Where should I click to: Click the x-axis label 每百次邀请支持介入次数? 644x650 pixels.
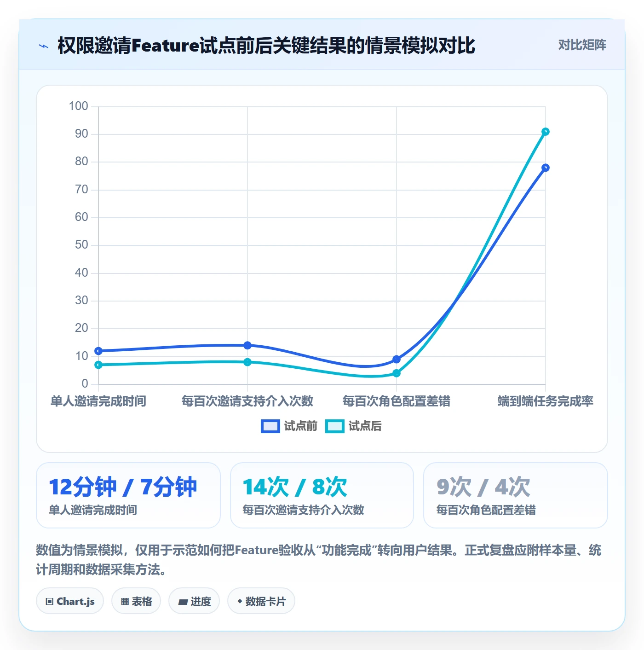[247, 401]
